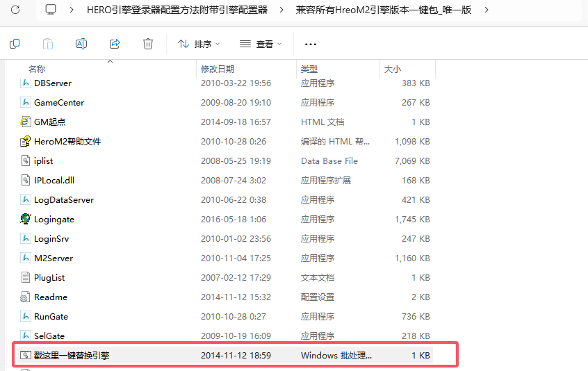Open the 排序 sort dropdown

coord(199,44)
